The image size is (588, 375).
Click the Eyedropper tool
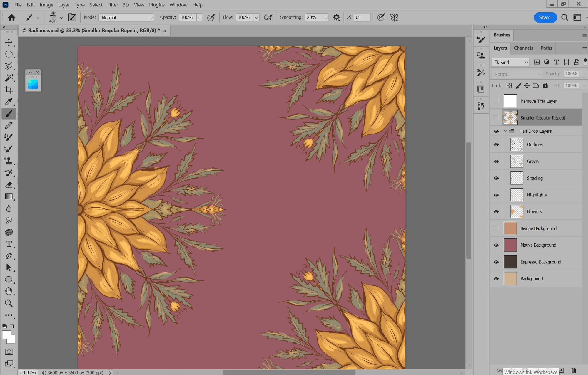point(9,102)
